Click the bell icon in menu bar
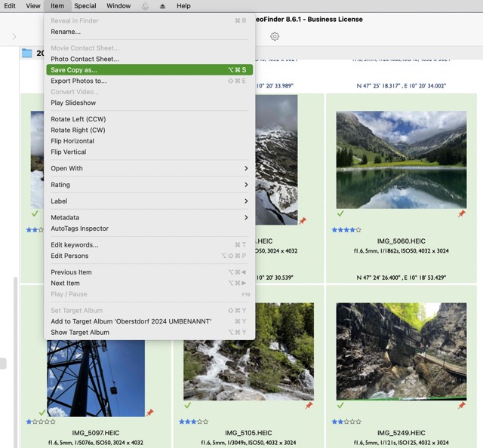Screen dimensions: 483x448 coord(145,6)
